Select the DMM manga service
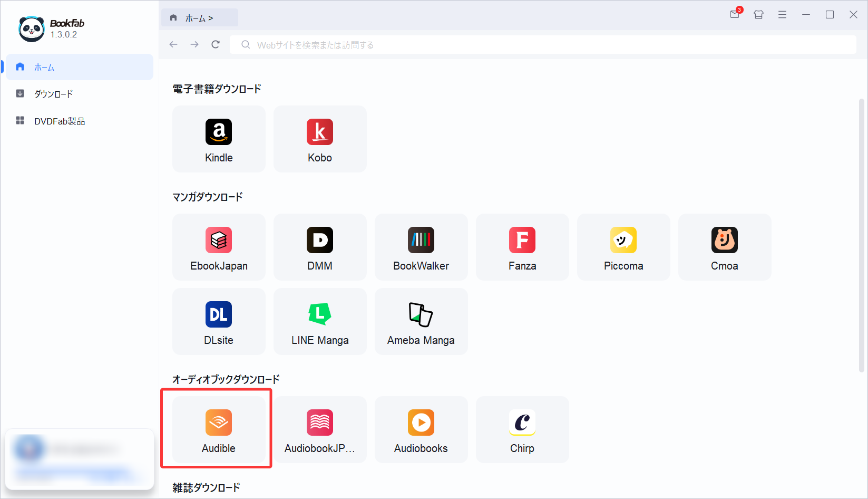 [320, 247]
